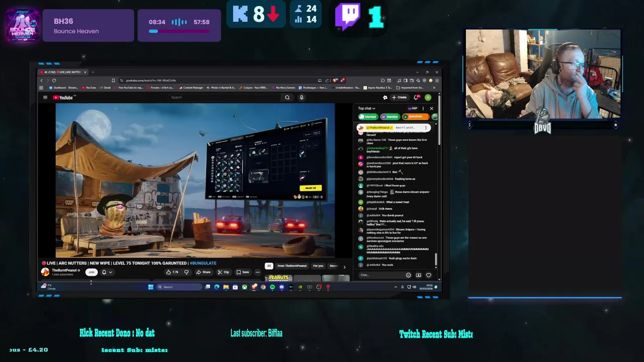Open Xbox app from taskbar
Viewport: 644px width, 362px height.
click(245, 287)
